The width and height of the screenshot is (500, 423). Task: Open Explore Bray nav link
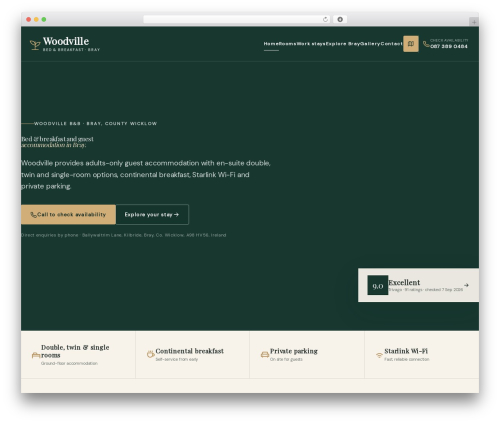[343, 44]
